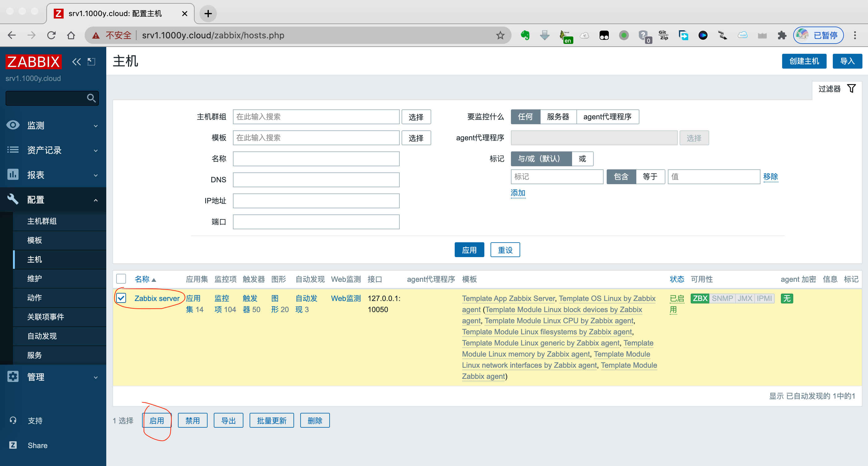Select 等于 tag operator
The height and width of the screenshot is (466, 868).
[650, 177]
